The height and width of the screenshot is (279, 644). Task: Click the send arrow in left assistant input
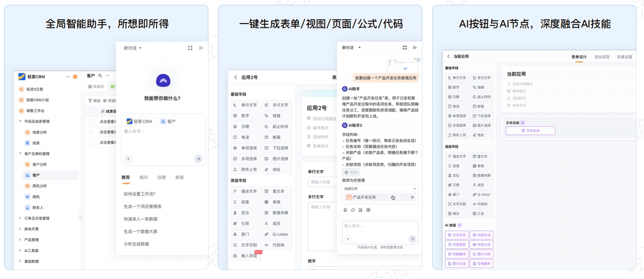click(198, 159)
